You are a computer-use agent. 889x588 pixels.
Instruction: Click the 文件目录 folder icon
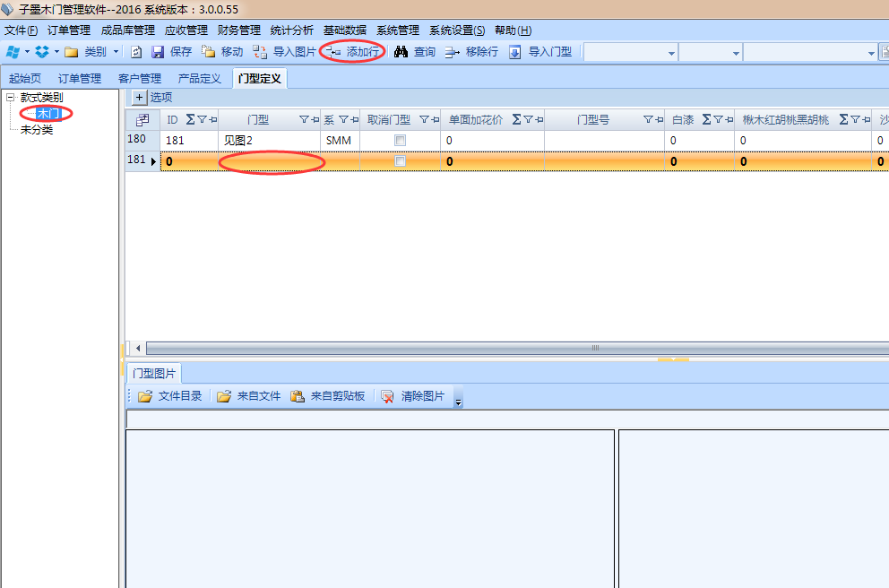(x=145, y=396)
